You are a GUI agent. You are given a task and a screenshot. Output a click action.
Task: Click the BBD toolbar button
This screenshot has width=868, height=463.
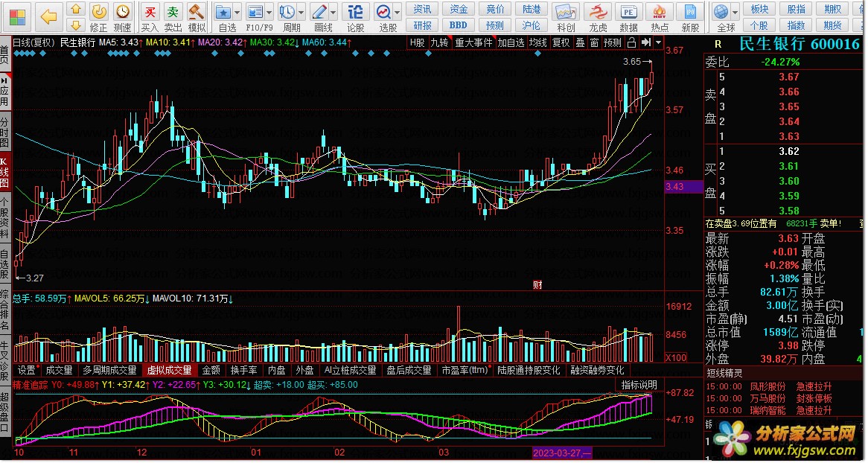[459, 25]
